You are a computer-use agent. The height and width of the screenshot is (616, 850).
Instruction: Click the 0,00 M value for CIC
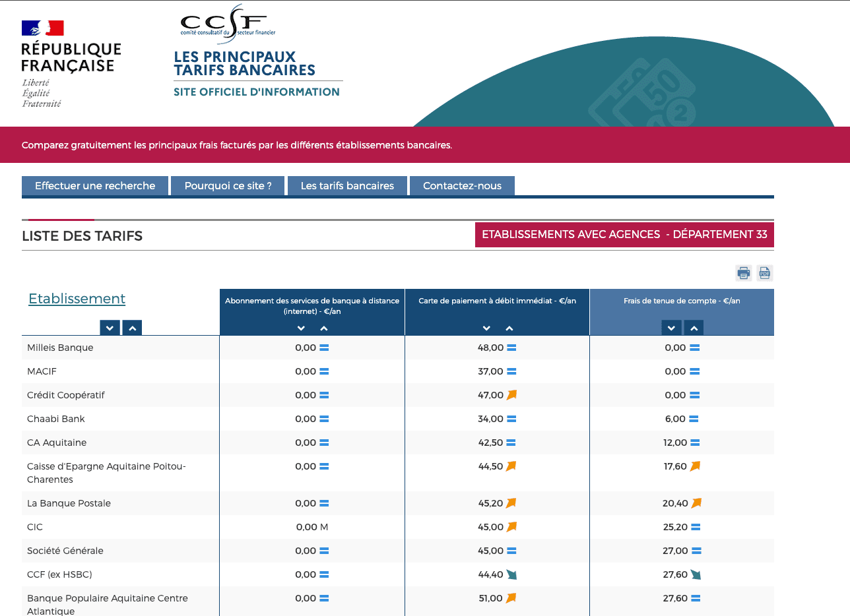pyautogui.click(x=312, y=527)
